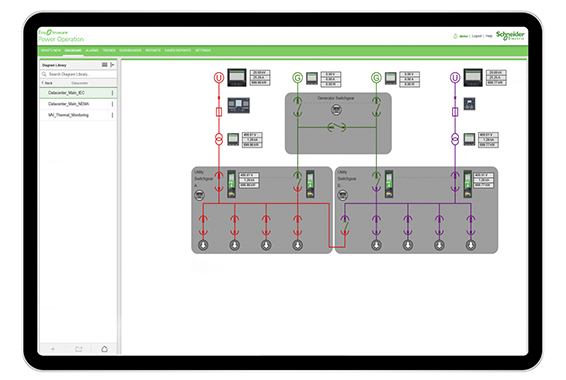This screenshot has width=566, height=380.
Task: Click the red utility source U symbol
Action: tap(219, 78)
